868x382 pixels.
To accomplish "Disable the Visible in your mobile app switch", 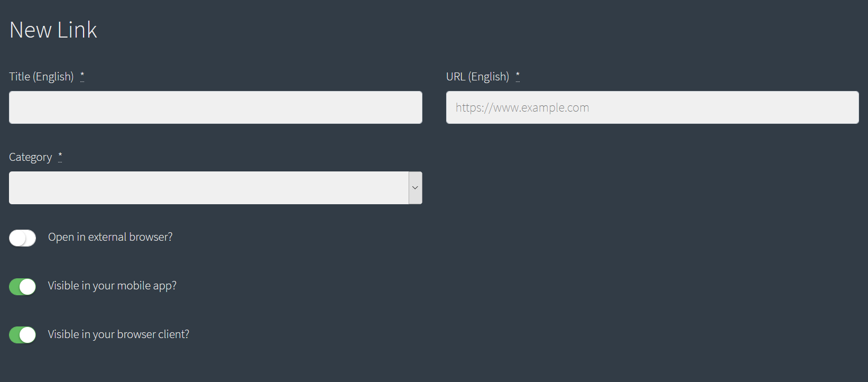I will pyautogui.click(x=22, y=287).
